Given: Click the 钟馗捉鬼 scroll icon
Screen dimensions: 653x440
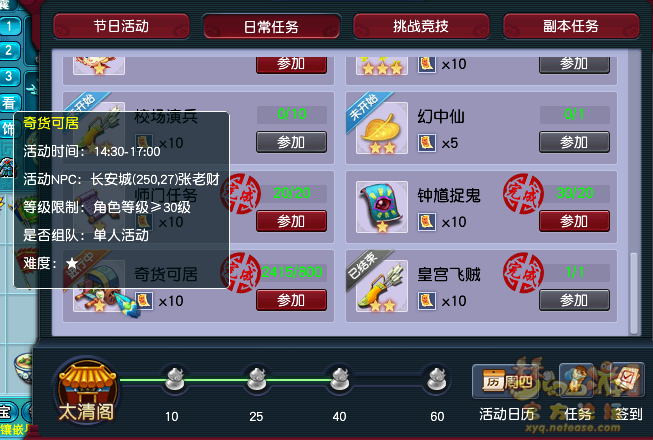Looking at the screenshot, I should pyautogui.click(x=381, y=207).
